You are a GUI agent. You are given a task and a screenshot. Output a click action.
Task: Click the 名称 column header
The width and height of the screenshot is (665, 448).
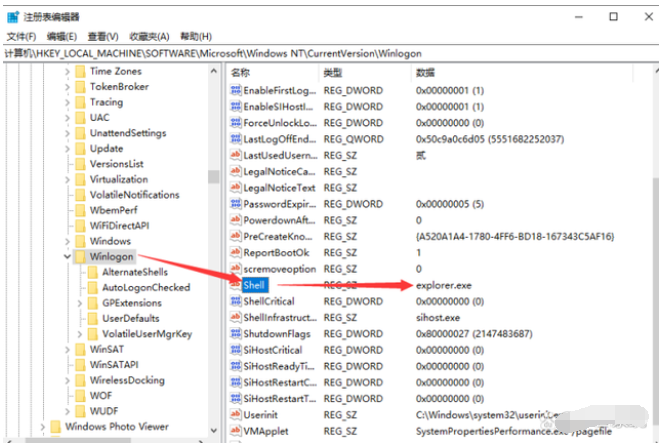point(241,73)
